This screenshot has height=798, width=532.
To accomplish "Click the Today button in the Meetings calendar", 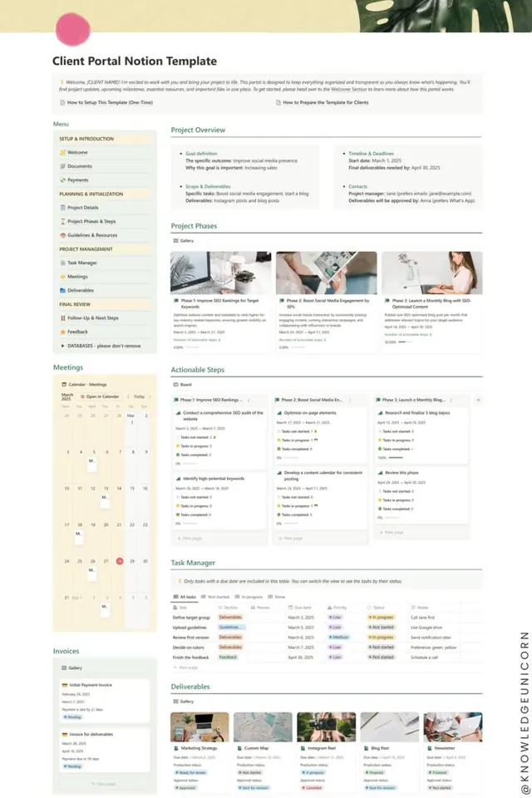I will click(x=139, y=397).
